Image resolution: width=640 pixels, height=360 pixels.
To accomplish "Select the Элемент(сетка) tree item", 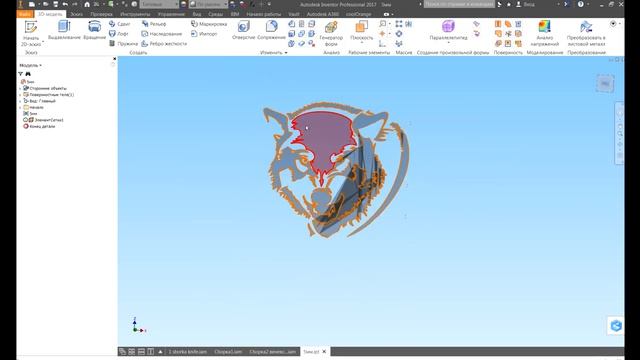I will point(43,120).
